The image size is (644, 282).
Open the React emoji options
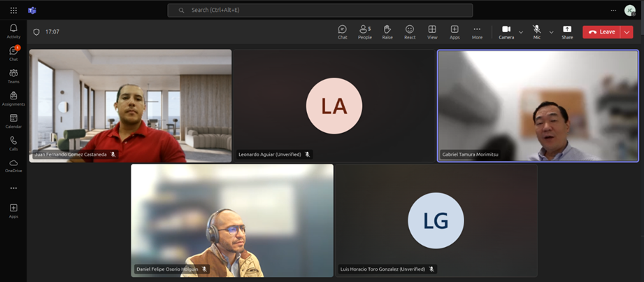(x=410, y=31)
